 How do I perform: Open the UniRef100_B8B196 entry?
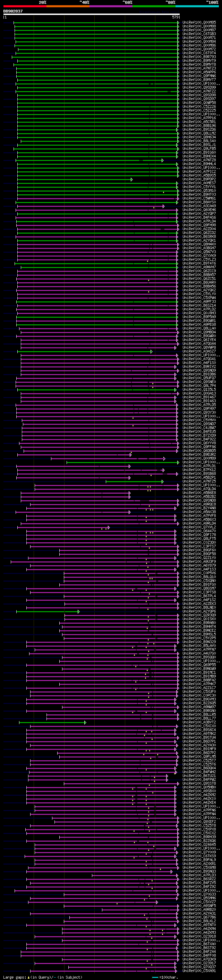point(199,125)
